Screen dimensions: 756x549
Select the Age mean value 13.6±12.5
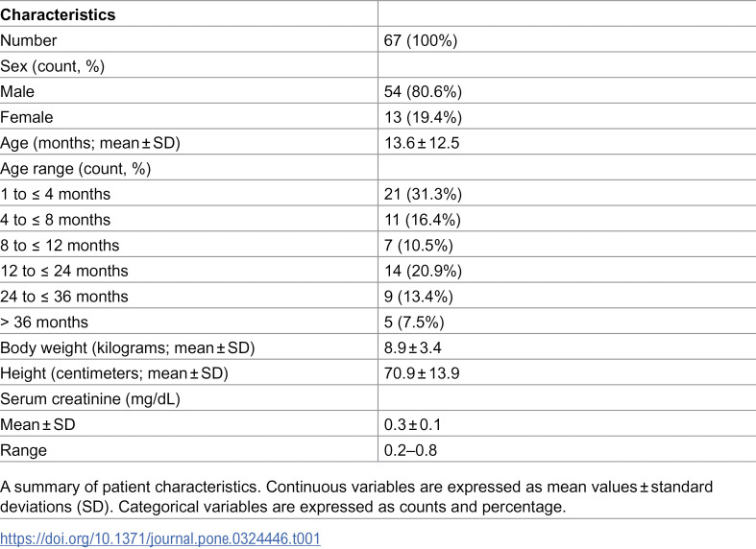click(422, 143)
